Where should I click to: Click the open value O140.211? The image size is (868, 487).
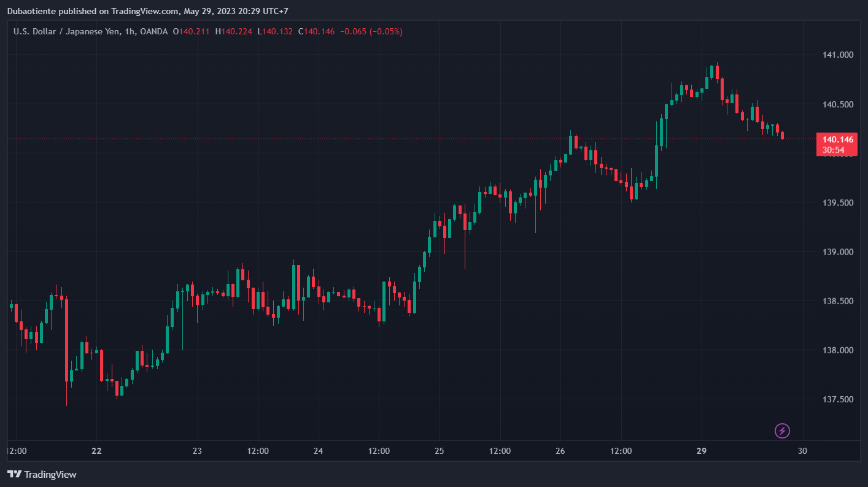[x=192, y=31]
